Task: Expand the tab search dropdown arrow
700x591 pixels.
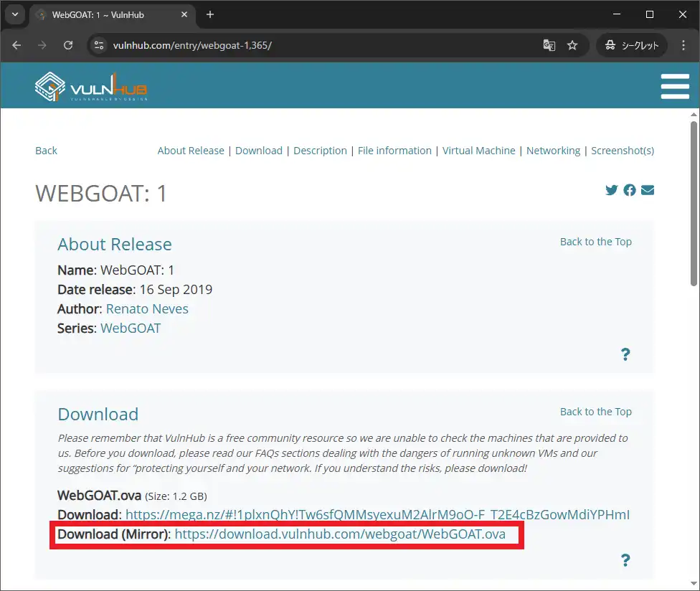Action: [14, 14]
